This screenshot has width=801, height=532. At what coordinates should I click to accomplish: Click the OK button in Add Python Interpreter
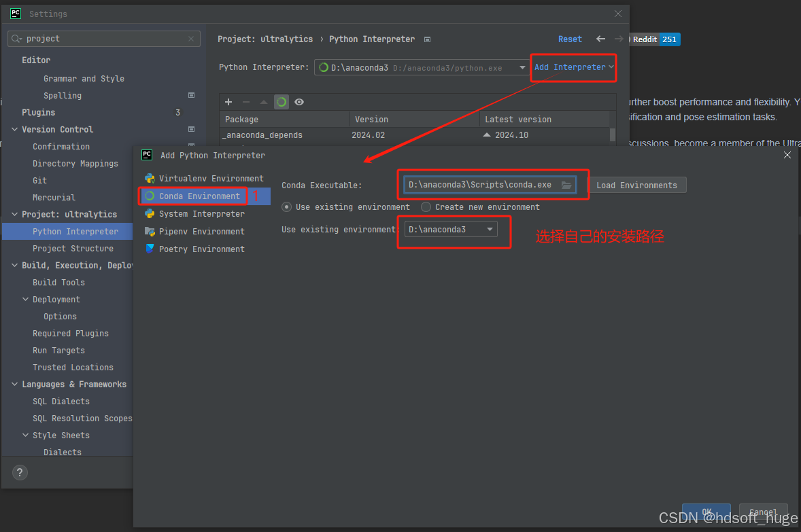(706, 512)
